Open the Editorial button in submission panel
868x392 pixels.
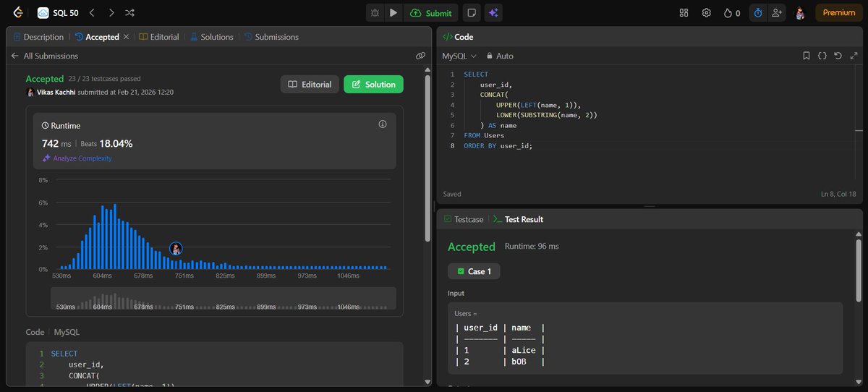[310, 85]
